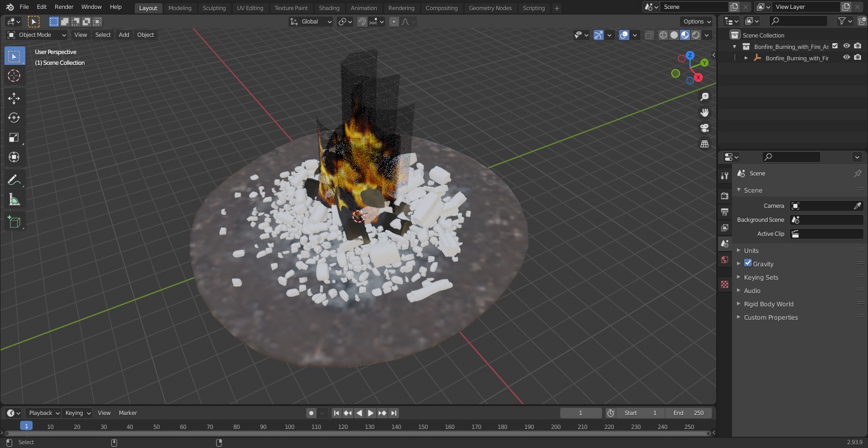Select the Annotate tool
The width and height of the screenshot is (868, 448).
[14, 180]
